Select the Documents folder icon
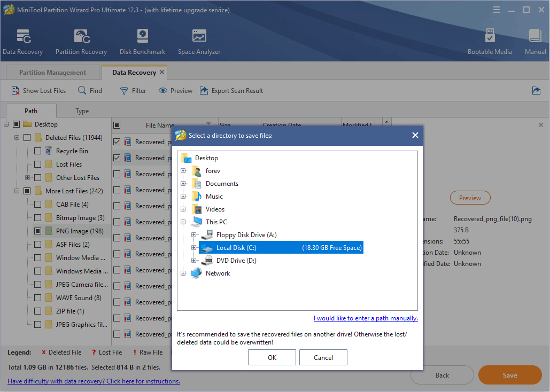Image resolution: width=550 pixels, height=392 pixels. 197,184
